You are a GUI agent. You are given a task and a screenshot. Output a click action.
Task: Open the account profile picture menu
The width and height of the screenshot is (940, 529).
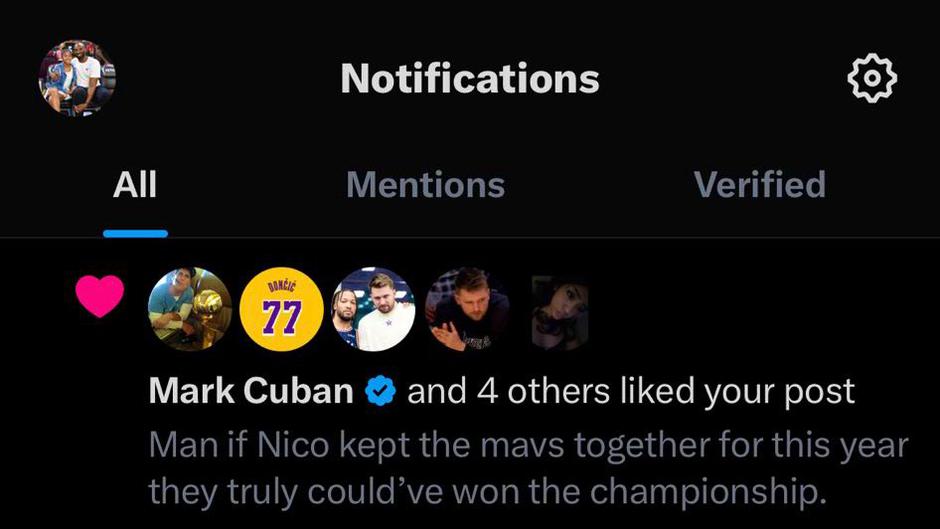tap(77, 78)
